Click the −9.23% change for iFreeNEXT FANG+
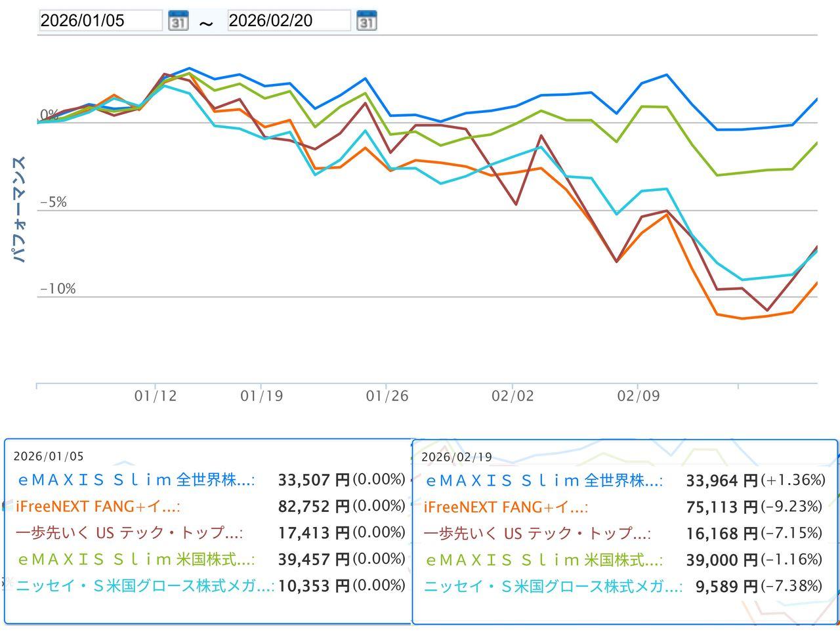Image resolution: width=840 pixels, height=636 pixels. pyautogui.click(x=791, y=507)
